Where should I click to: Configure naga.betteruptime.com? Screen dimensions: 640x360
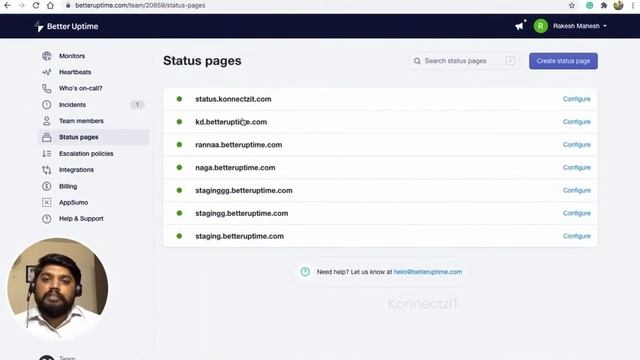tap(576, 168)
